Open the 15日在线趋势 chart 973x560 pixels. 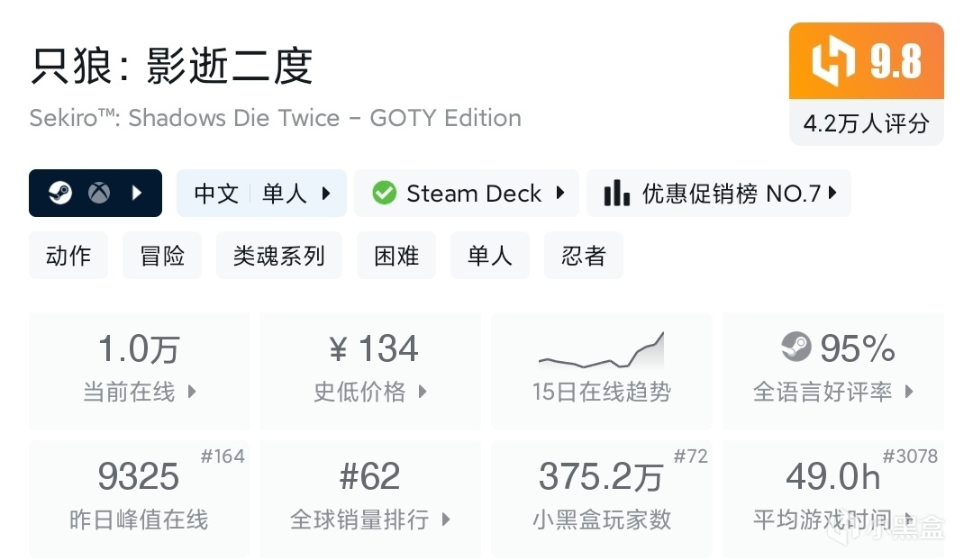click(601, 371)
